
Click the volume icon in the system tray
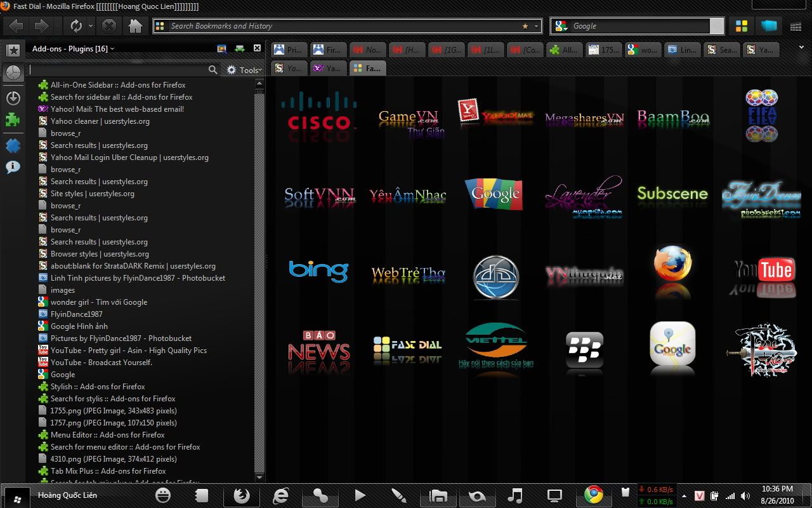(744, 496)
